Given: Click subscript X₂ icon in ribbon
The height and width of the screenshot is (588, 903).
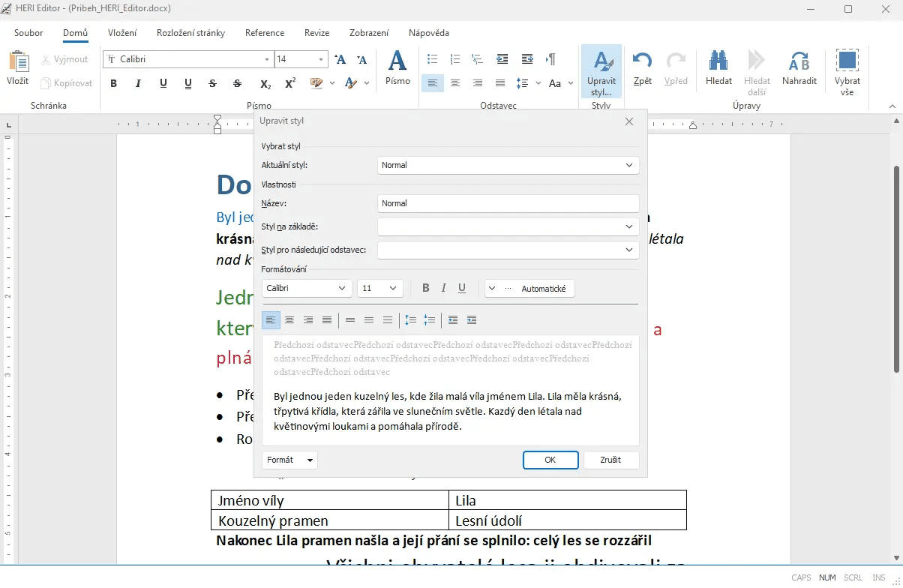Looking at the screenshot, I should (x=265, y=83).
